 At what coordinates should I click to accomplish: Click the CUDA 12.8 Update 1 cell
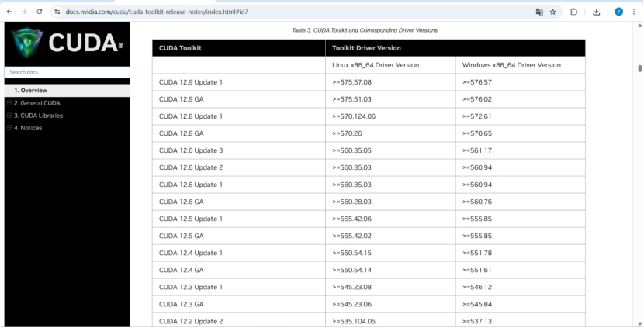239,116
